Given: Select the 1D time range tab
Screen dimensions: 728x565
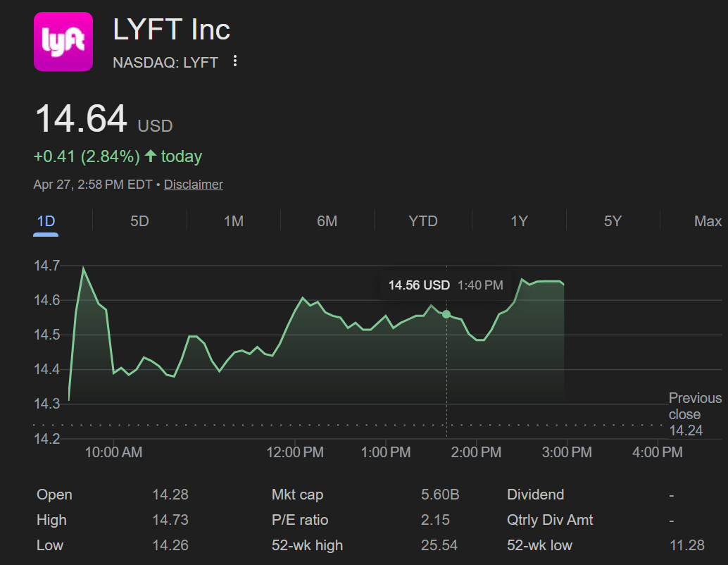Looking at the screenshot, I should 46,221.
